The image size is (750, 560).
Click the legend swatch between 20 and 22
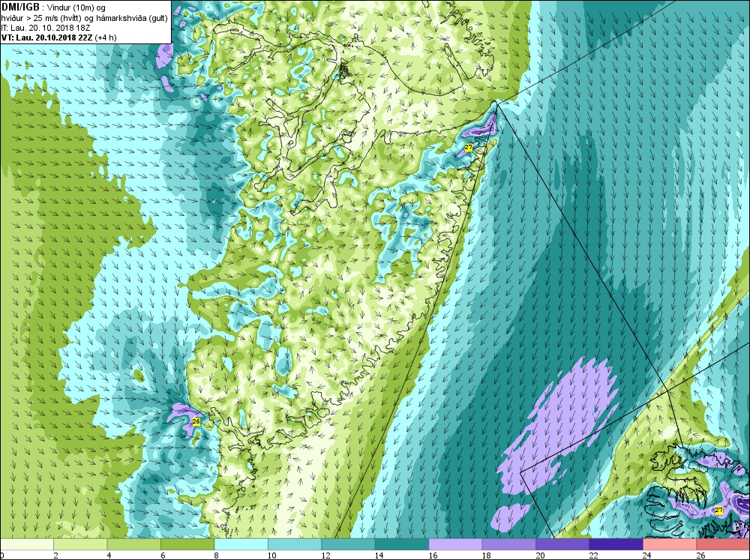(562, 544)
